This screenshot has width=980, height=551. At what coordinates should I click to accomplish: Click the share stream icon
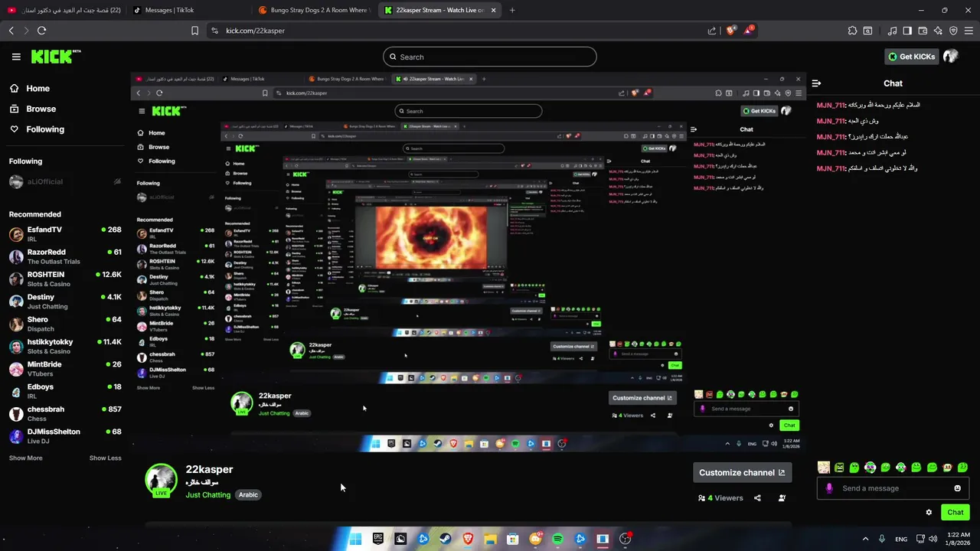pos(757,498)
